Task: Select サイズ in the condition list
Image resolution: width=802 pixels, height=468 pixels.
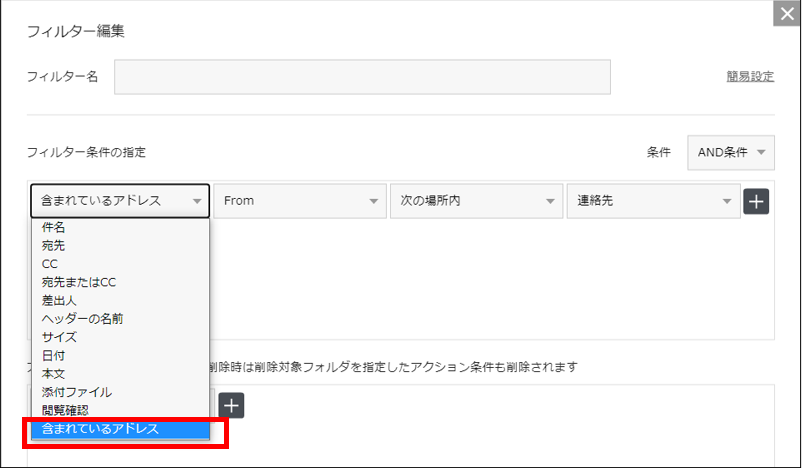Action: click(60, 337)
